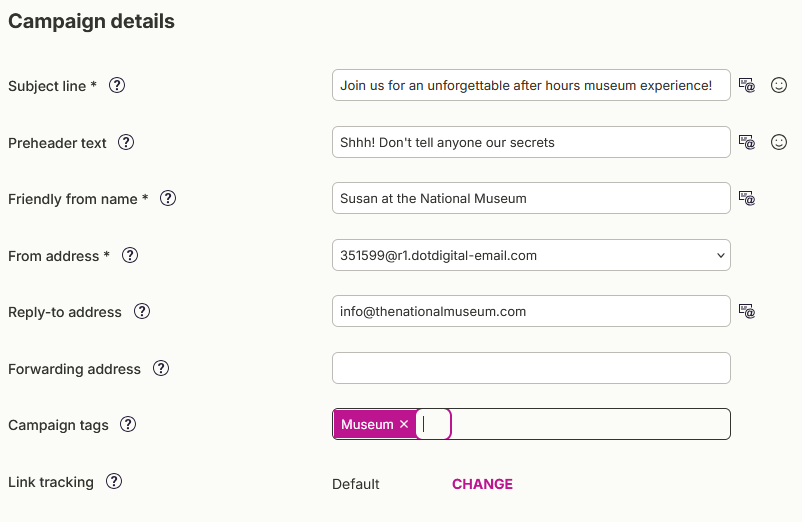Insert personalization into the Subject line
Viewport: 802px width, 522px height.
[747, 85]
